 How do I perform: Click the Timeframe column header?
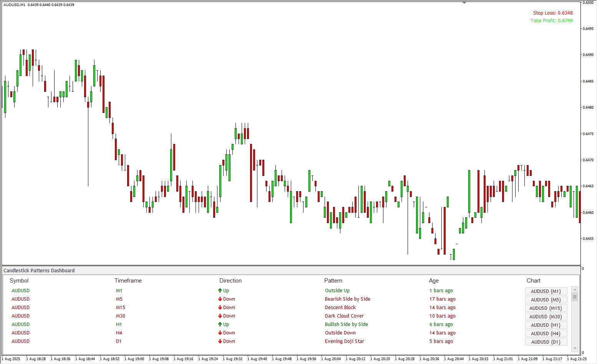tap(128, 281)
